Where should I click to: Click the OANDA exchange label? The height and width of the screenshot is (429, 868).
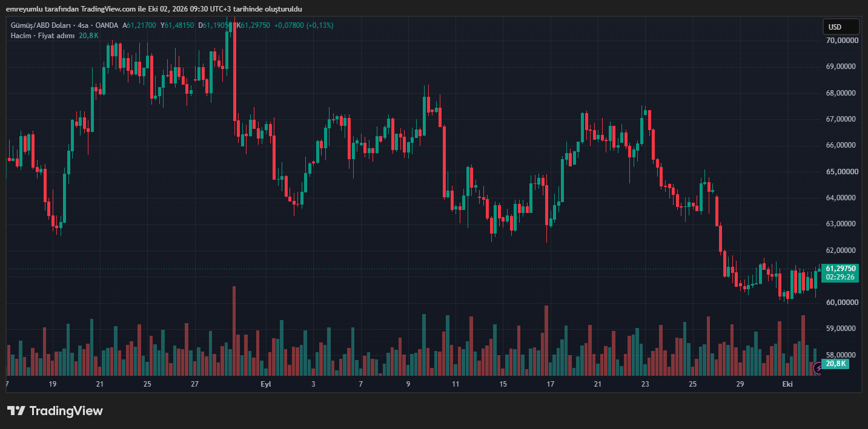[107, 25]
